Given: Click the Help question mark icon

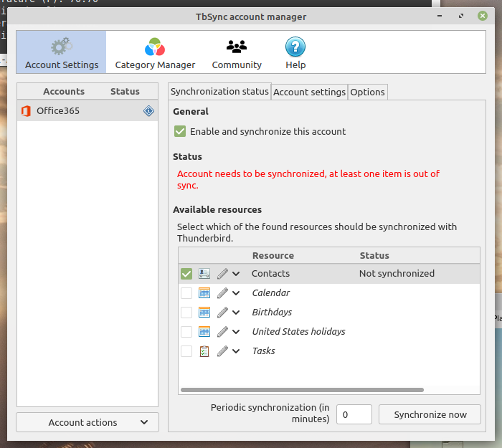Looking at the screenshot, I should [x=295, y=47].
